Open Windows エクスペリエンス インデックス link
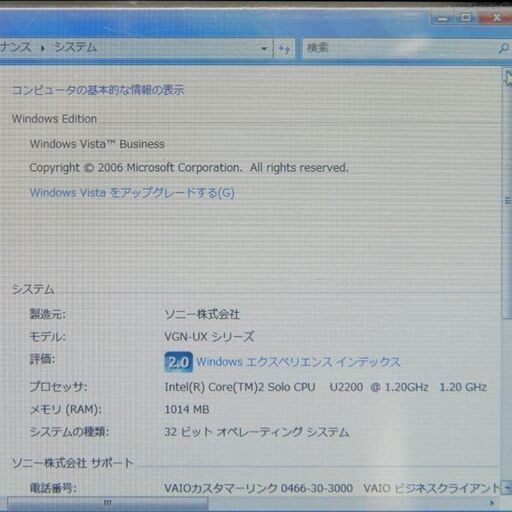512x512 pixels. (x=298, y=362)
